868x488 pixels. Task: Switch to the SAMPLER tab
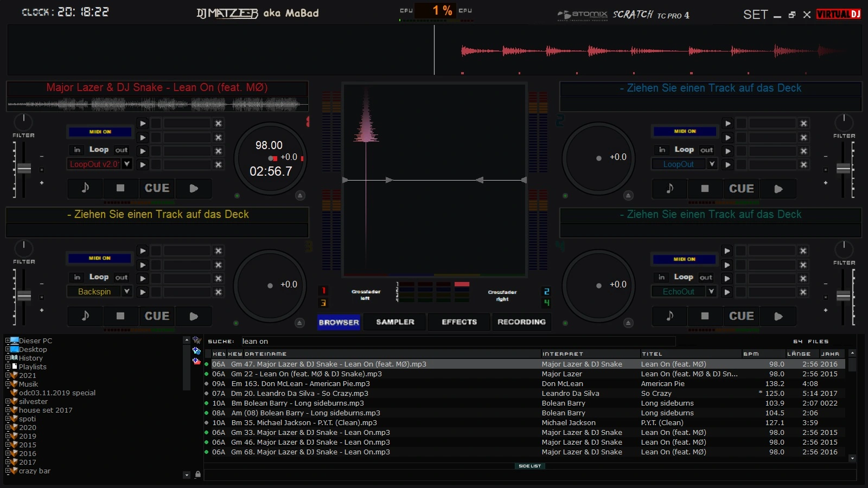coord(395,322)
